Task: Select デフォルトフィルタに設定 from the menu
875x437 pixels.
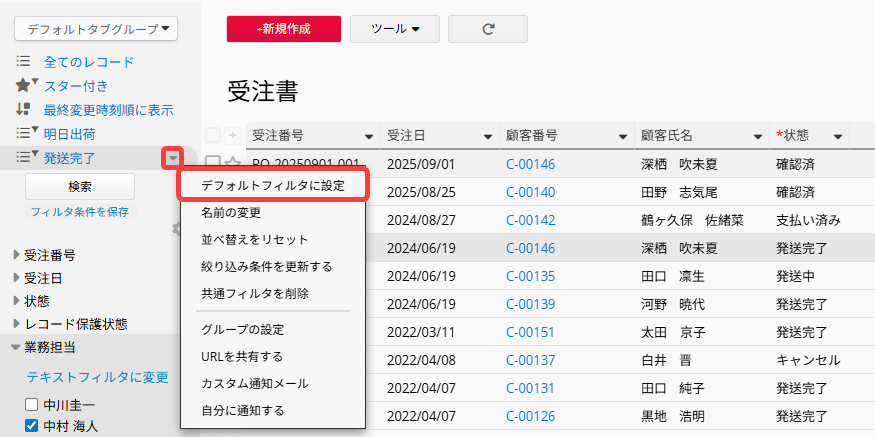Action: (x=273, y=186)
